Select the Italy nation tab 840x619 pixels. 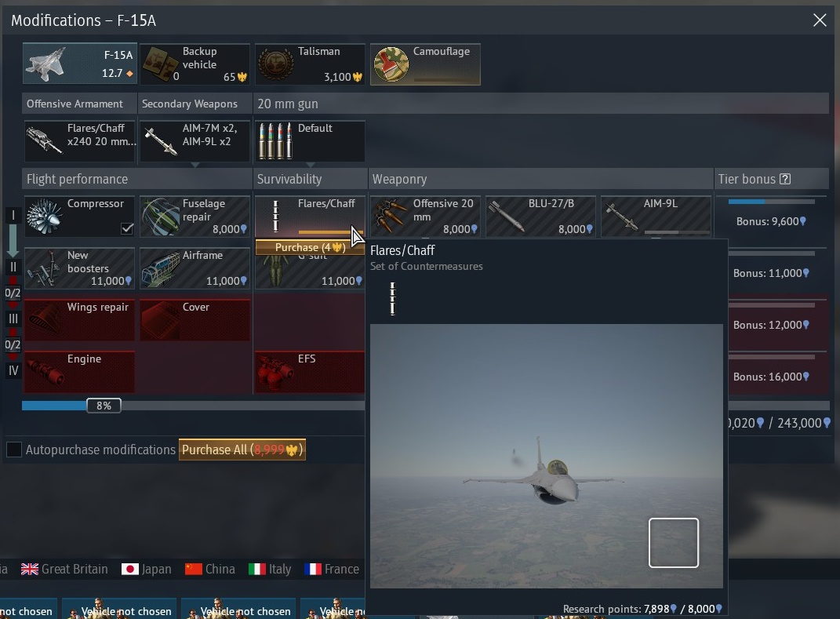(270, 569)
